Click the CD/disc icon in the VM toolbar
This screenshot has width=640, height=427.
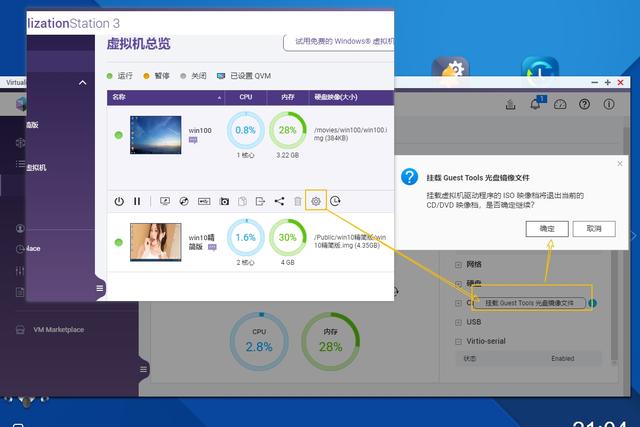tap(184, 201)
